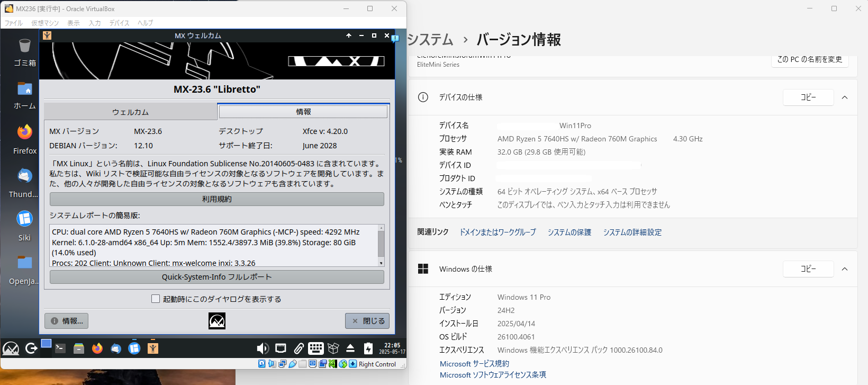This screenshot has width=868, height=385.
Task: Collapse the デバイスの仕様 section
Action: click(x=845, y=97)
